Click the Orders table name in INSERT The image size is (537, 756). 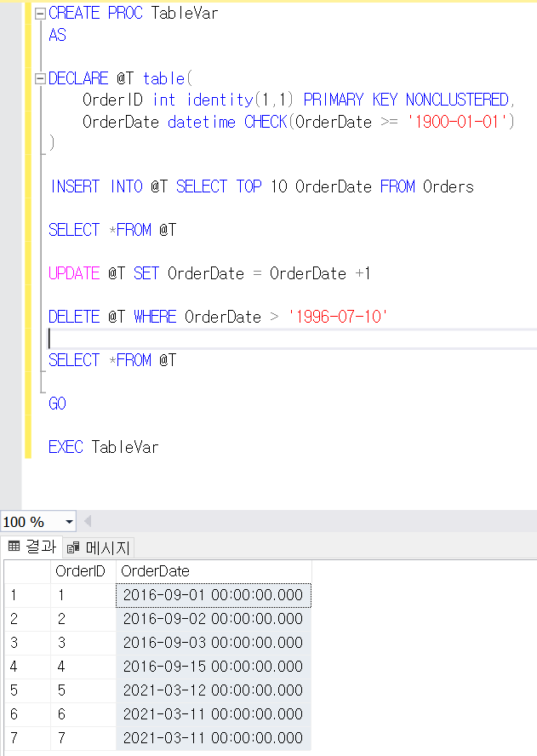point(448,186)
